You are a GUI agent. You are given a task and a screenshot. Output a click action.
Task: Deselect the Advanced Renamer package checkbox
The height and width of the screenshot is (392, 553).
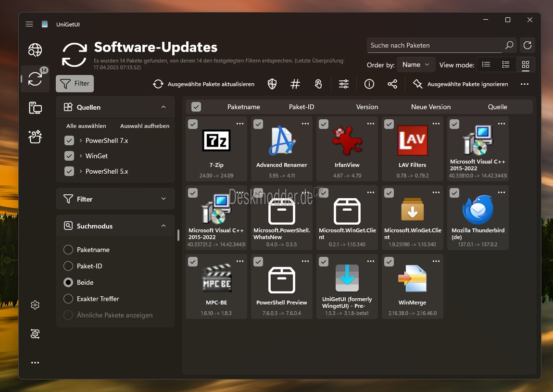tap(258, 124)
